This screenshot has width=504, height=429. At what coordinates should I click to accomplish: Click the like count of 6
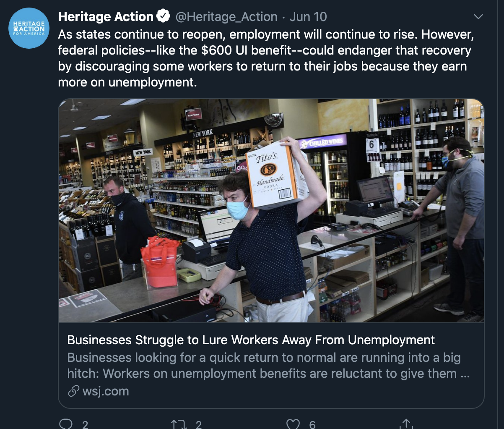click(312, 424)
